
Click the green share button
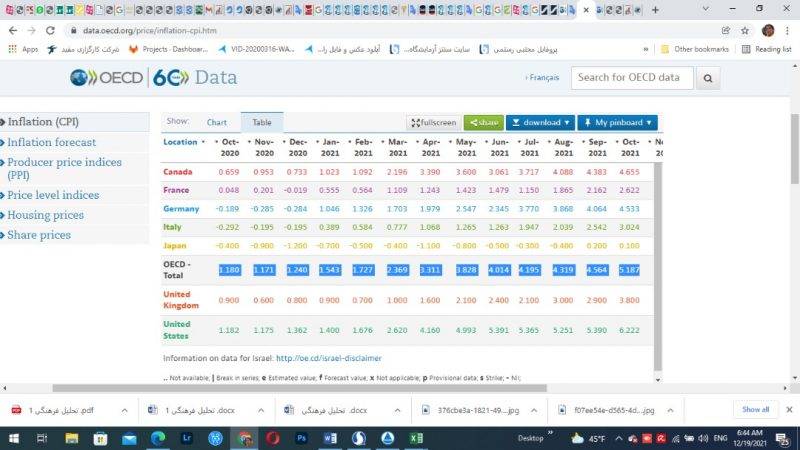point(484,122)
